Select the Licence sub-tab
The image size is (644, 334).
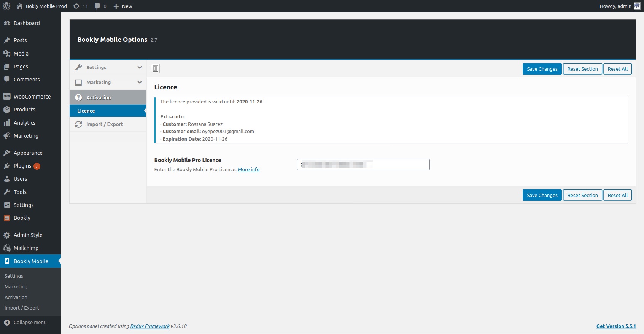click(108, 111)
